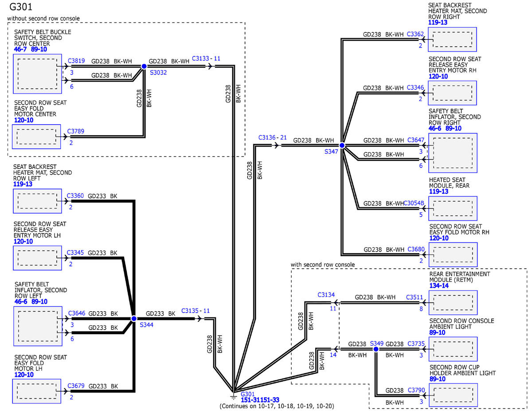The image size is (532, 411).
Task: Open connector link C3362
Action: pos(415,34)
